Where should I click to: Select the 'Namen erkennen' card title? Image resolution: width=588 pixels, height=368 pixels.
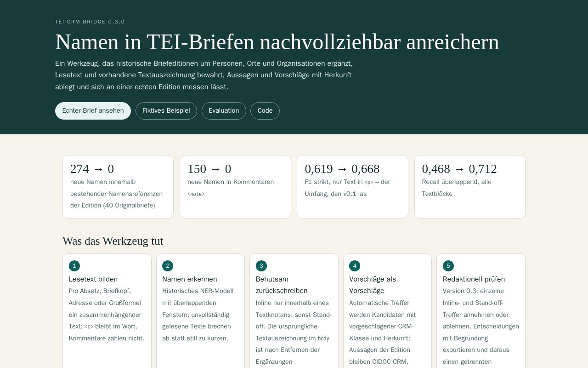click(190, 279)
